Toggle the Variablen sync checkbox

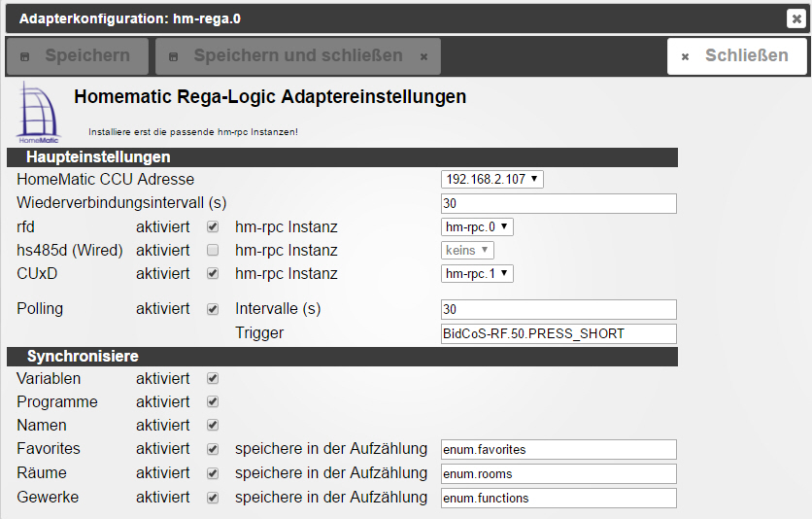(x=213, y=379)
